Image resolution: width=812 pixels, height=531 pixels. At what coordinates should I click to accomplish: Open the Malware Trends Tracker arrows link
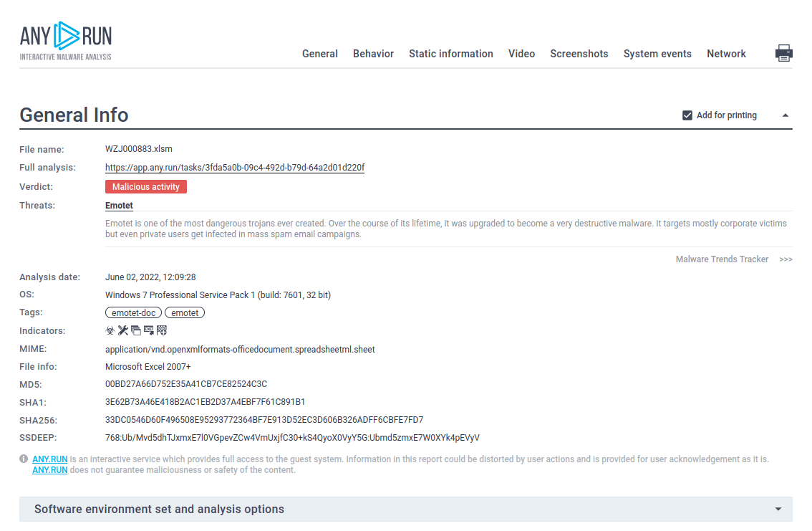click(786, 259)
